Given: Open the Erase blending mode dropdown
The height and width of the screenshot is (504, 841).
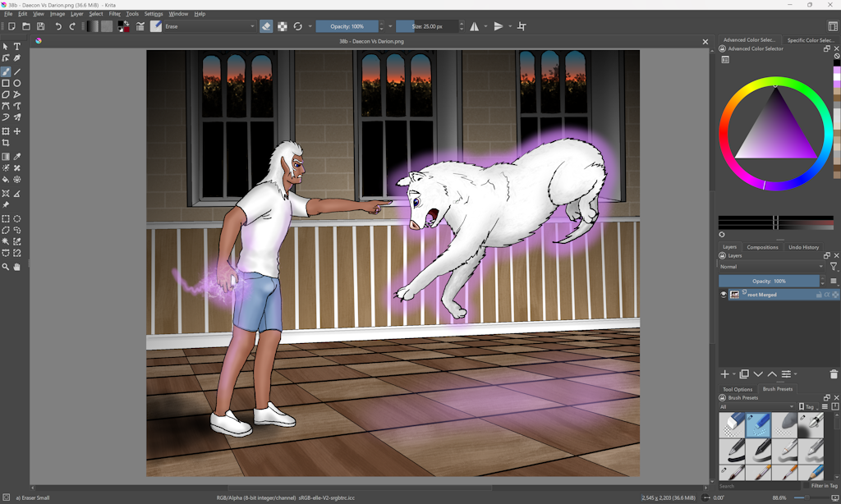Looking at the screenshot, I should point(209,26).
